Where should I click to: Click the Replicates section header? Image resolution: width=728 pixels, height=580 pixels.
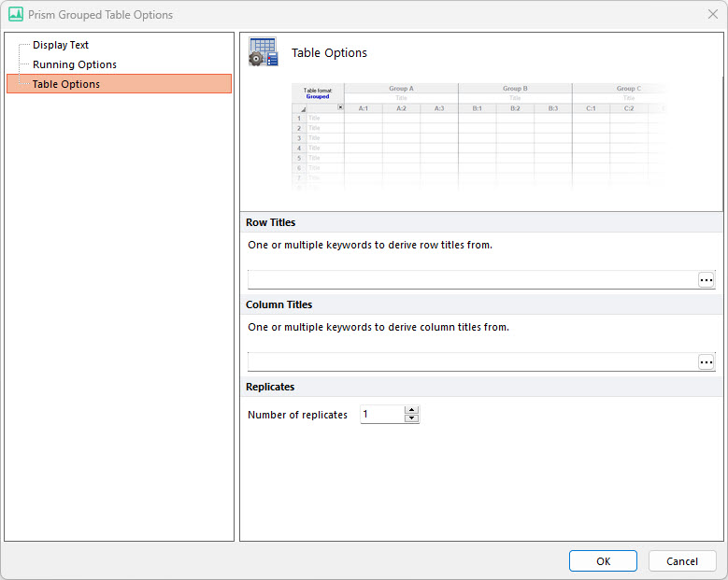click(270, 387)
